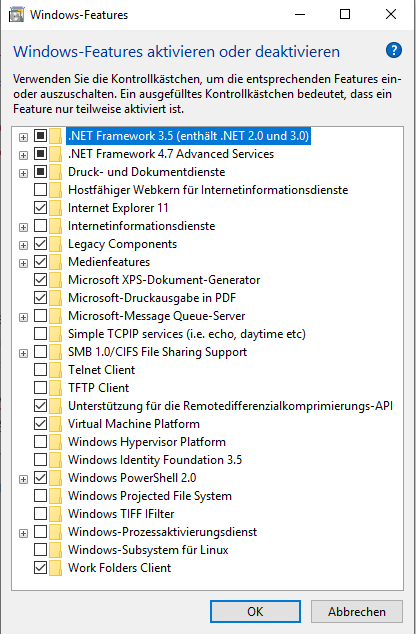Viewport: 416px width, 634px height.
Task: Enable the Internetinformationsdienste checkbox
Action: 40,226
